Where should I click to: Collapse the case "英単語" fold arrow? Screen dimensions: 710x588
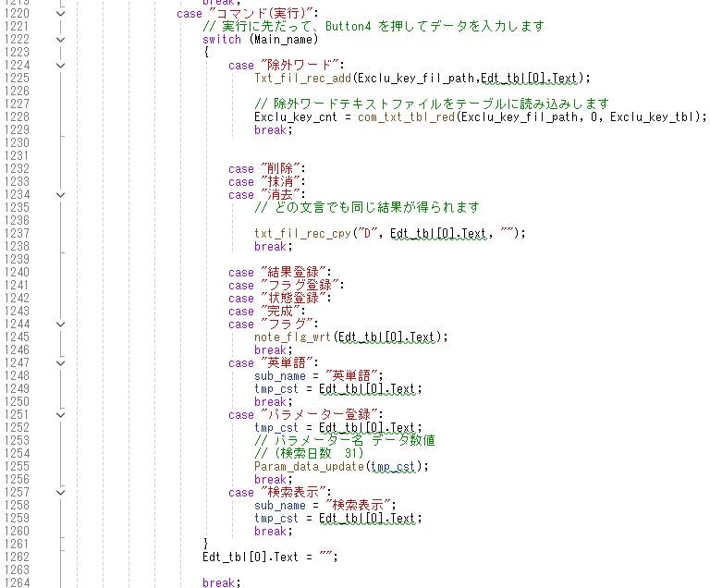[x=61, y=363]
